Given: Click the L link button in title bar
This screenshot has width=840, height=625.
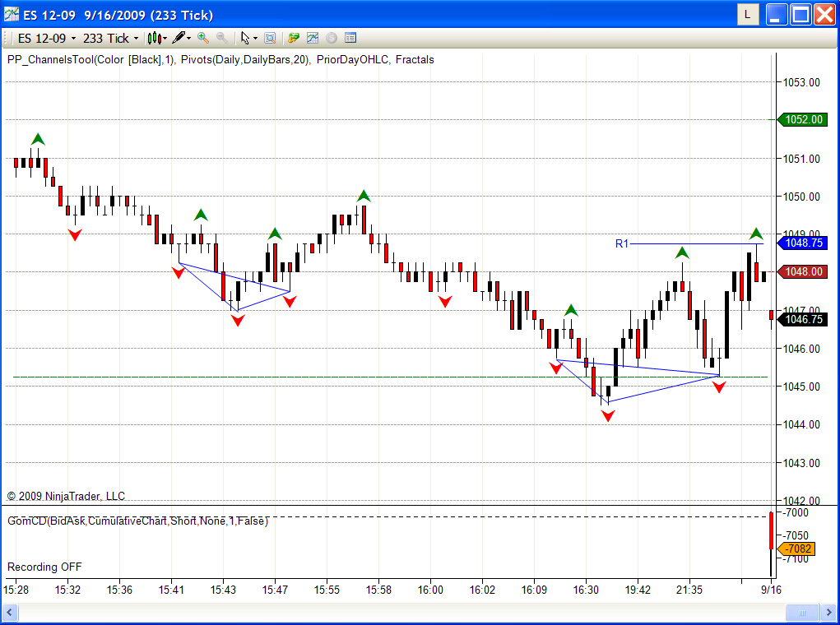Looking at the screenshot, I should [747, 15].
